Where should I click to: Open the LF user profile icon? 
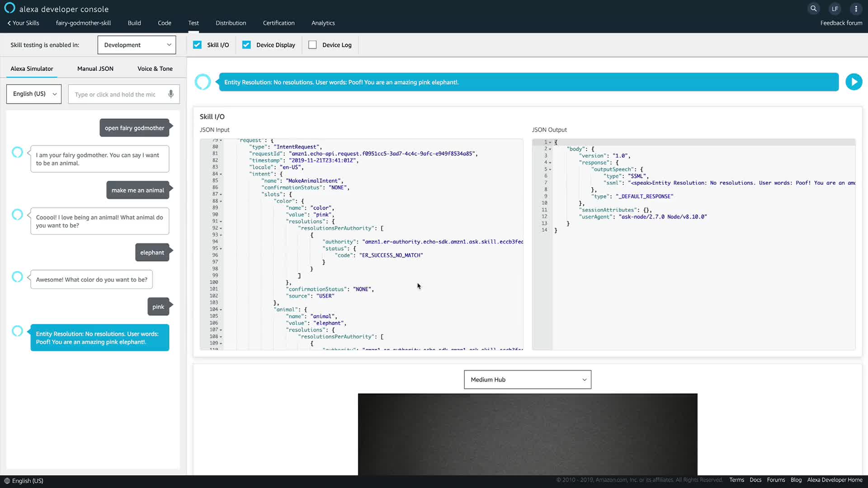[x=835, y=9]
